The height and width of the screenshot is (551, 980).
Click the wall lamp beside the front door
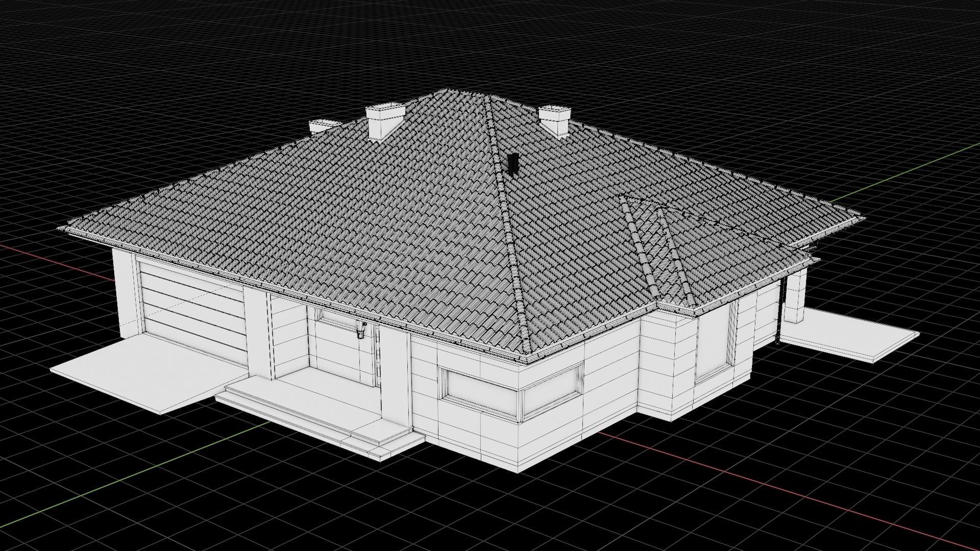(x=361, y=330)
